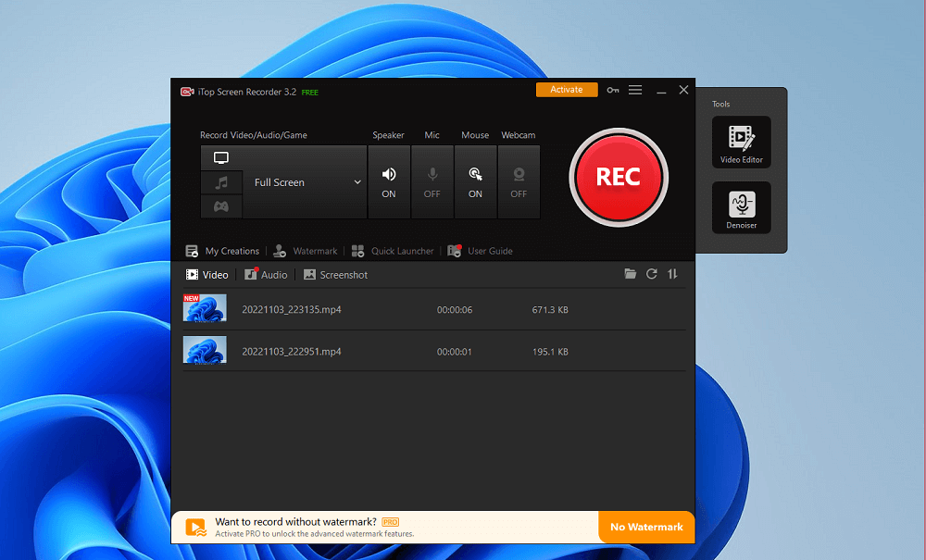Switch to the Video list tab
Screen dimensions: 926x560
pyautogui.click(x=207, y=275)
